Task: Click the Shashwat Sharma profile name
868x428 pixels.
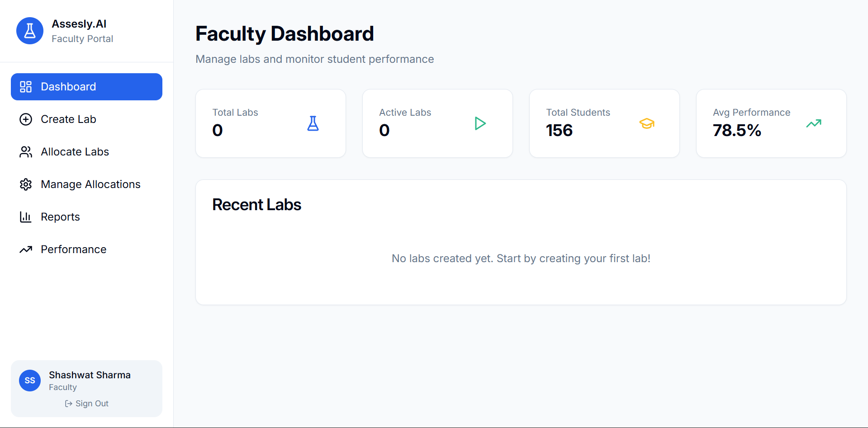Action: (x=90, y=375)
